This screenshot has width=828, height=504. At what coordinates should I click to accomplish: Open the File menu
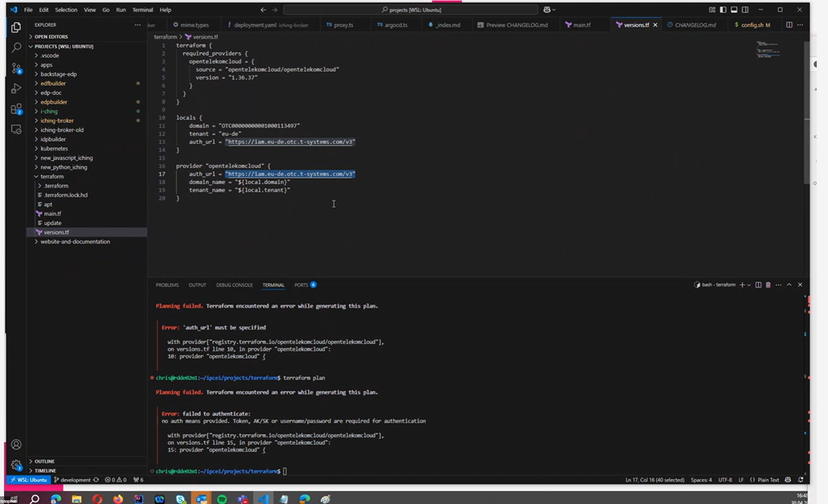click(28, 9)
